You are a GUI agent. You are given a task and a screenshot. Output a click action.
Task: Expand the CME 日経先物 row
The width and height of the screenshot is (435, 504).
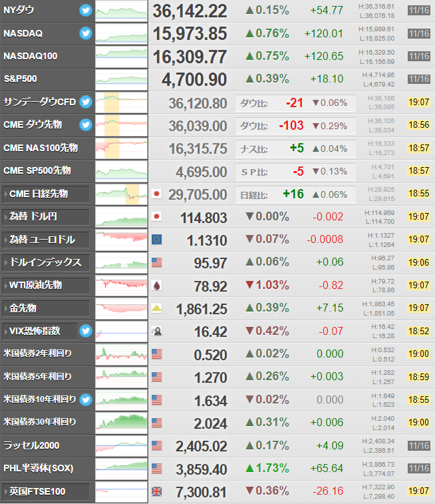coord(46,194)
